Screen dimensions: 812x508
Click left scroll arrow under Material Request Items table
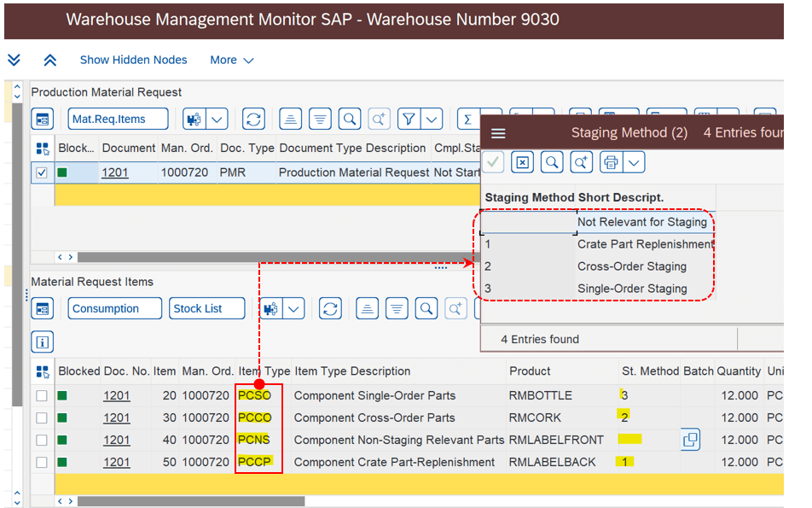click(x=60, y=501)
